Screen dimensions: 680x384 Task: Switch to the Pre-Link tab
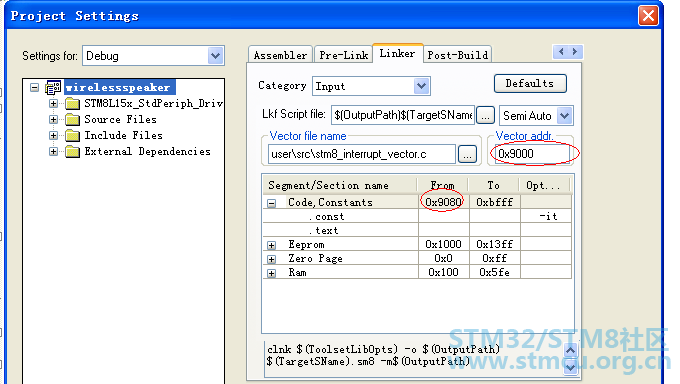(x=343, y=55)
